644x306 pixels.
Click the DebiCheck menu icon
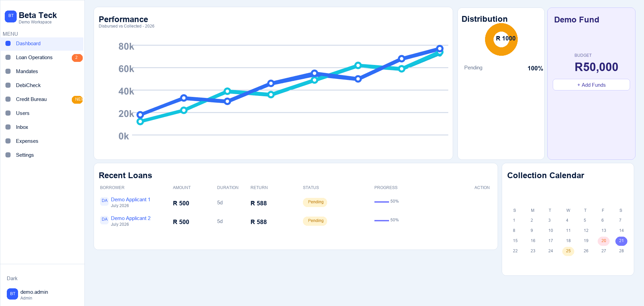8,85
